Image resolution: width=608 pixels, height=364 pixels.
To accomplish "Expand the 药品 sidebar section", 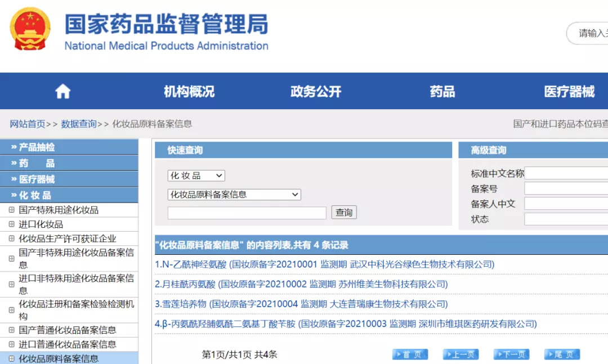I will [x=69, y=163].
